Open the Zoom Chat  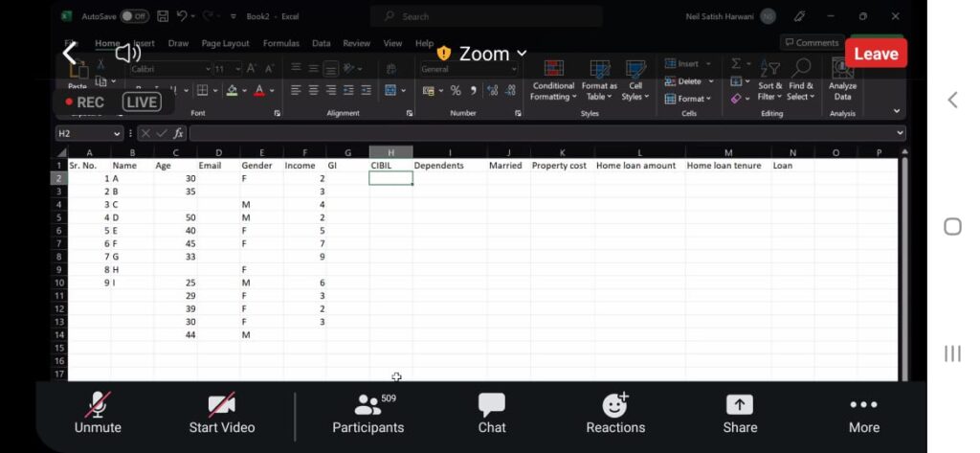492,412
